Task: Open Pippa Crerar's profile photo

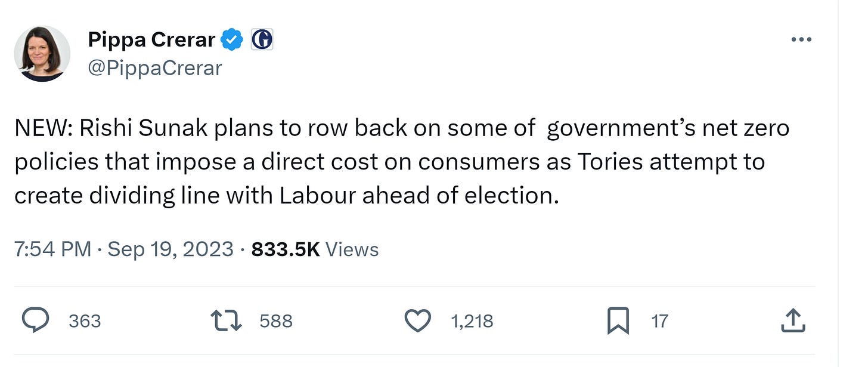Action: [42, 54]
